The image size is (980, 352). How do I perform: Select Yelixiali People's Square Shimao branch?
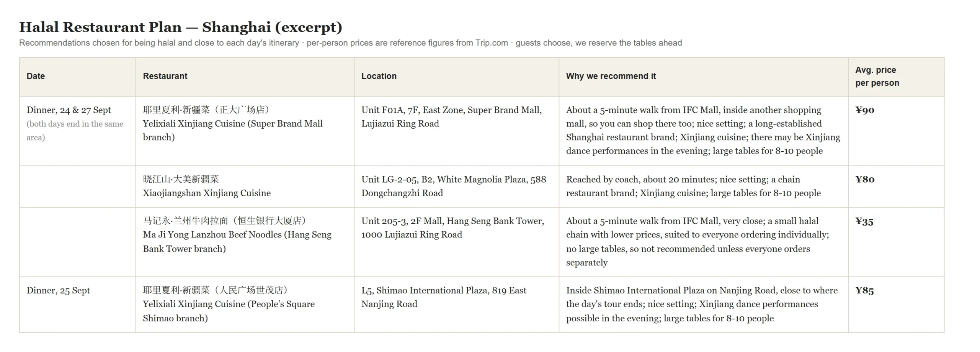pyautogui.click(x=229, y=304)
